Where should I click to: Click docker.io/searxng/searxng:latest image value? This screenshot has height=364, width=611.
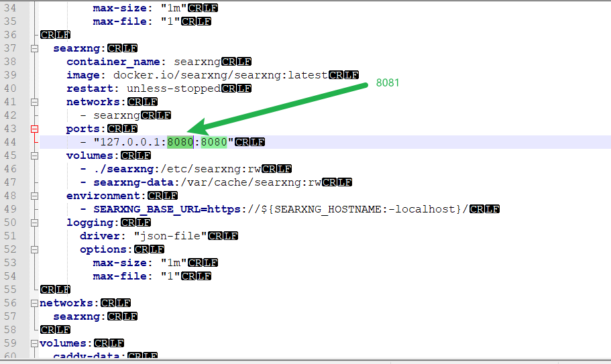click(220, 75)
